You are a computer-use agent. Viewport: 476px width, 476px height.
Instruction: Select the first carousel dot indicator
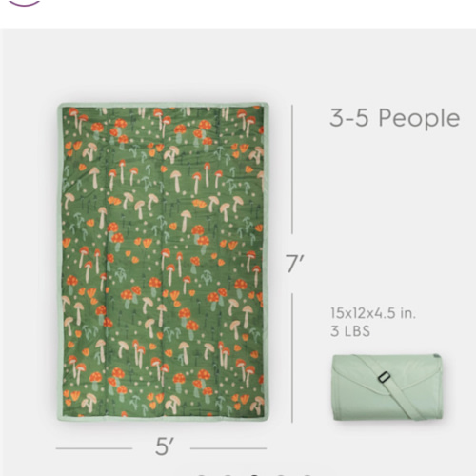(201, 475)
